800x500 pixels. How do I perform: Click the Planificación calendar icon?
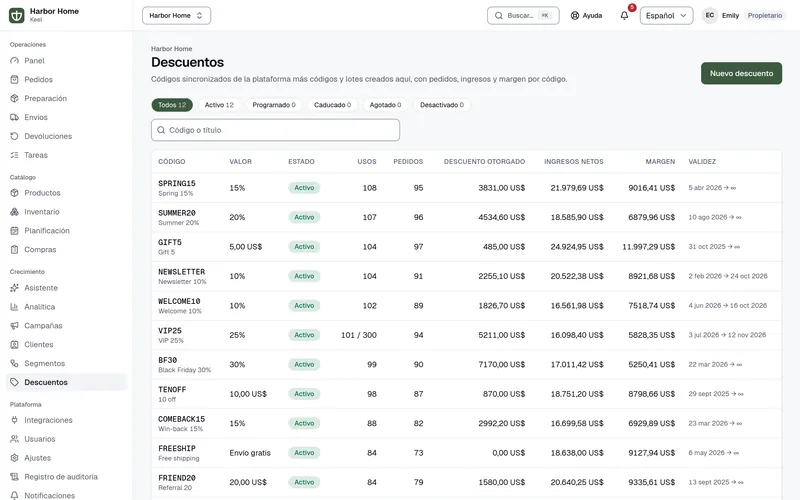(x=14, y=231)
